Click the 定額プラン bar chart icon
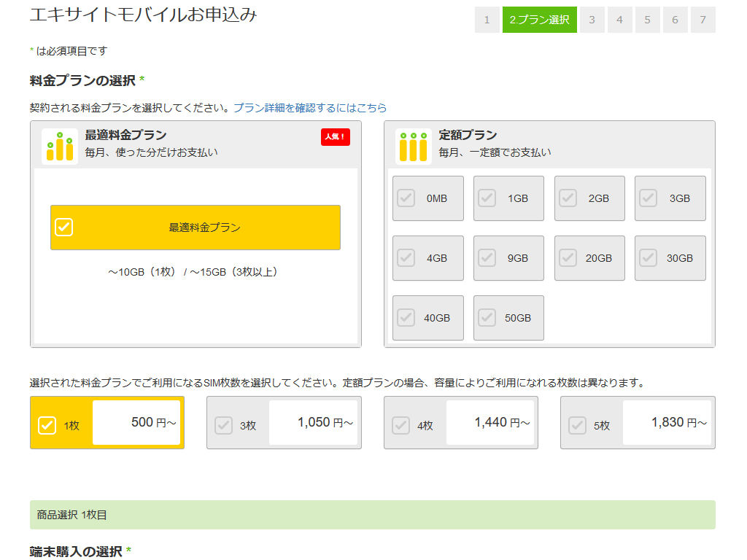747x560 pixels. (x=414, y=147)
